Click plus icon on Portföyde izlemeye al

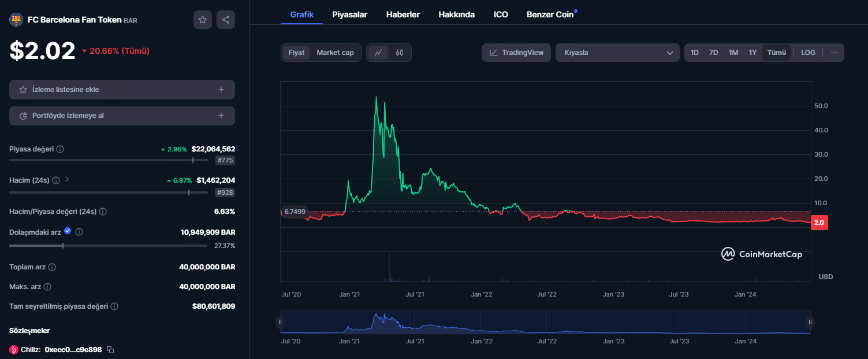point(221,116)
